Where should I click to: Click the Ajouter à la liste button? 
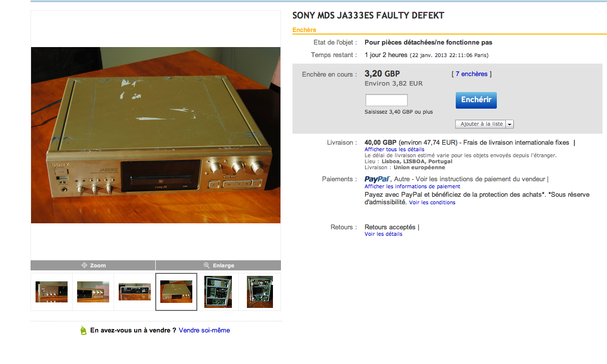click(x=481, y=124)
